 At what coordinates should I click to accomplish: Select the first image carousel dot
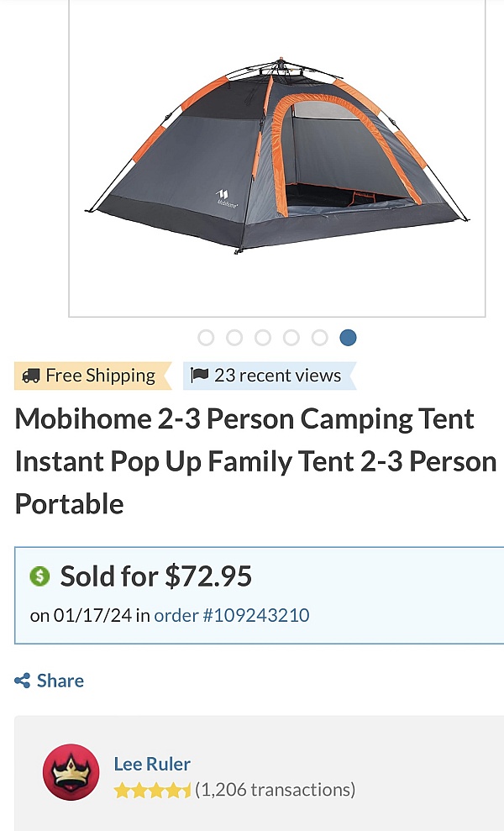206,338
